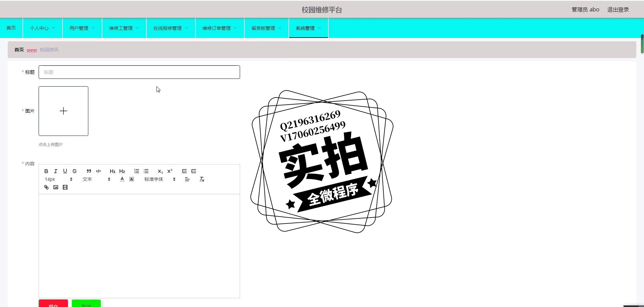Image resolution: width=644 pixels, height=307 pixels.
Task: Click inside the rich text content area
Action: tap(139, 246)
